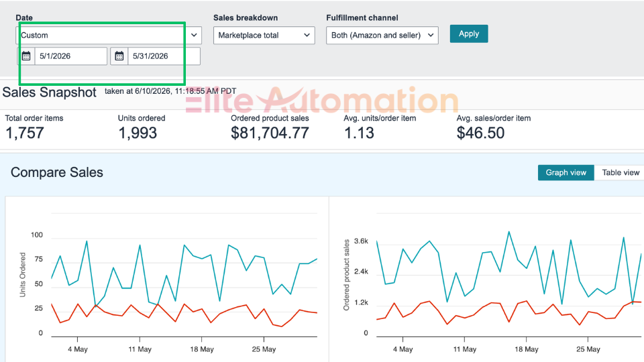Click the Ordered product sales axis label
Viewport: 644px width, 362px height.
[x=346, y=275]
